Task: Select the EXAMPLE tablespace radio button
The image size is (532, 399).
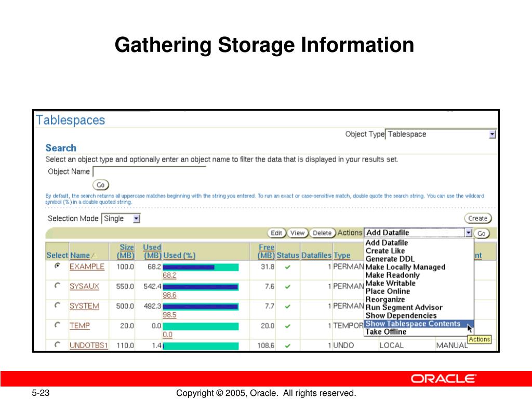Action: tap(57, 265)
